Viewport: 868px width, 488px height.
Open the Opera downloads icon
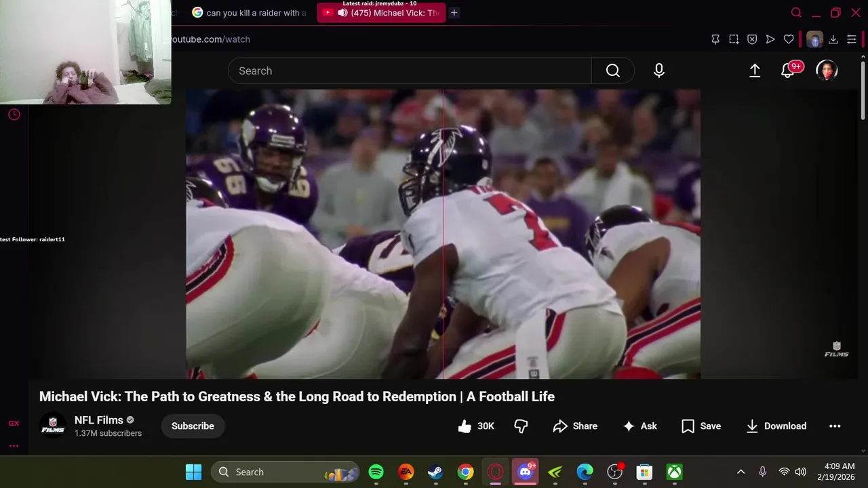(833, 39)
